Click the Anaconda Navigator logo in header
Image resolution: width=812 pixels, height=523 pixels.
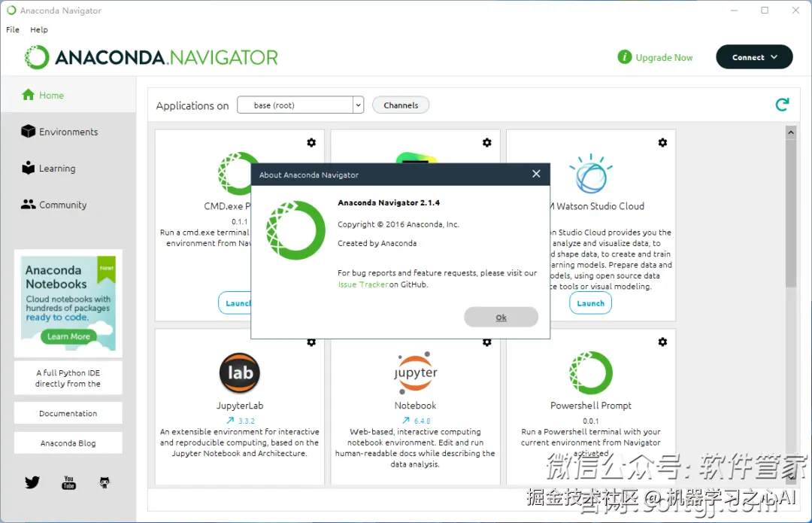click(151, 57)
